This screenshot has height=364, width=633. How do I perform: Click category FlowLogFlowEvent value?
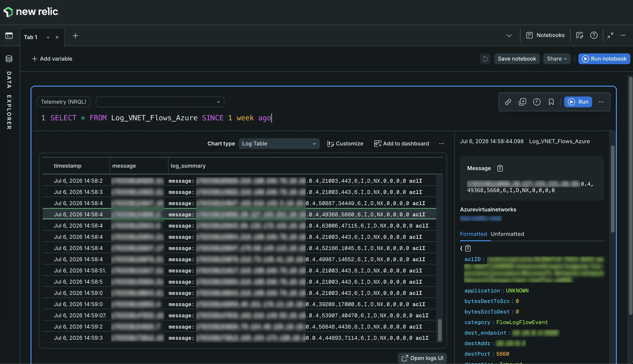coord(522,322)
